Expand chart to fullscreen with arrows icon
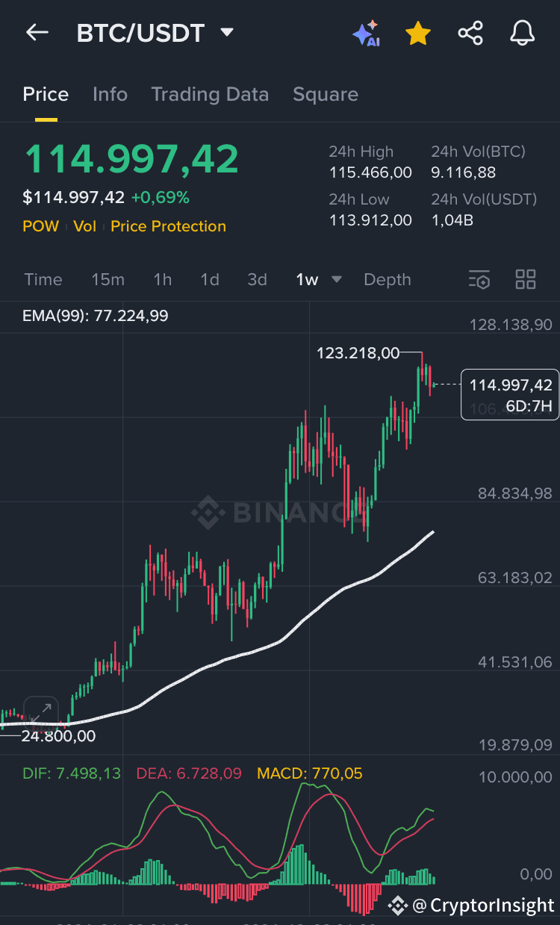This screenshot has width=560, height=925. tap(41, 712)
